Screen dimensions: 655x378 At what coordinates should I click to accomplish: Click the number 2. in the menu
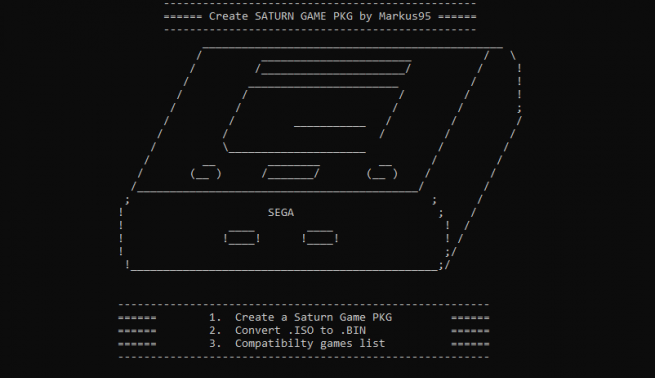tap(215, 330)
